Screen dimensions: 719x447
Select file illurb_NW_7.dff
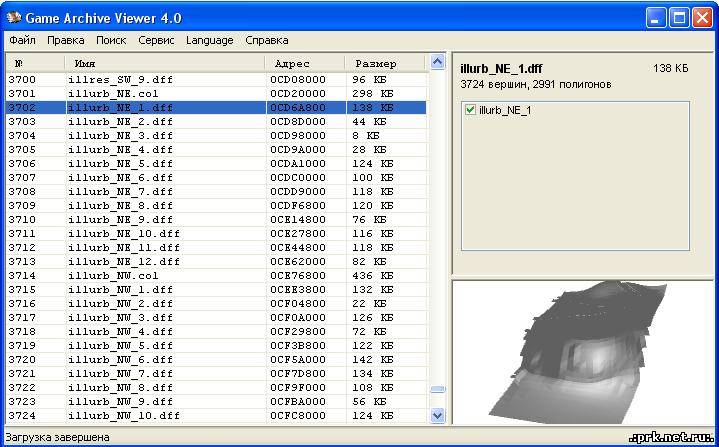tap(121, 373)
